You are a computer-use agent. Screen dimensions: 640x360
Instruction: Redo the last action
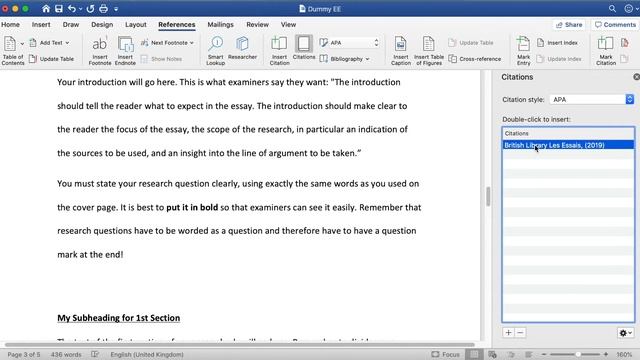click(90, 9)
